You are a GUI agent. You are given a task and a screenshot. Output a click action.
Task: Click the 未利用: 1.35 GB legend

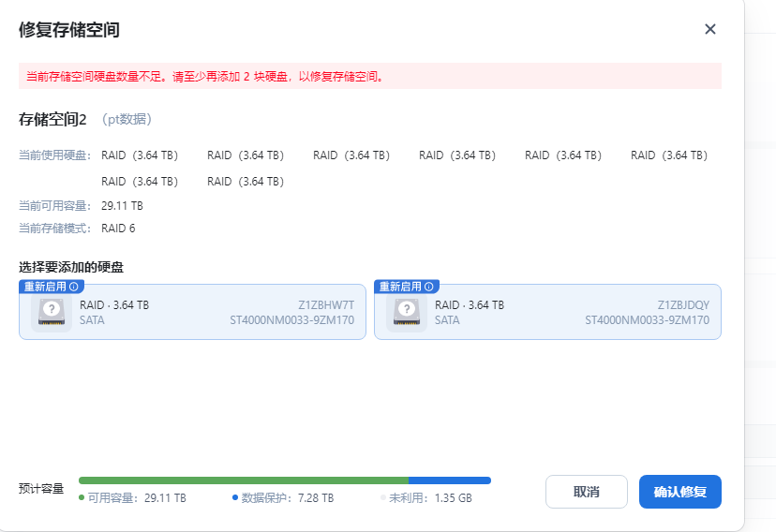(x=426, y=498)
